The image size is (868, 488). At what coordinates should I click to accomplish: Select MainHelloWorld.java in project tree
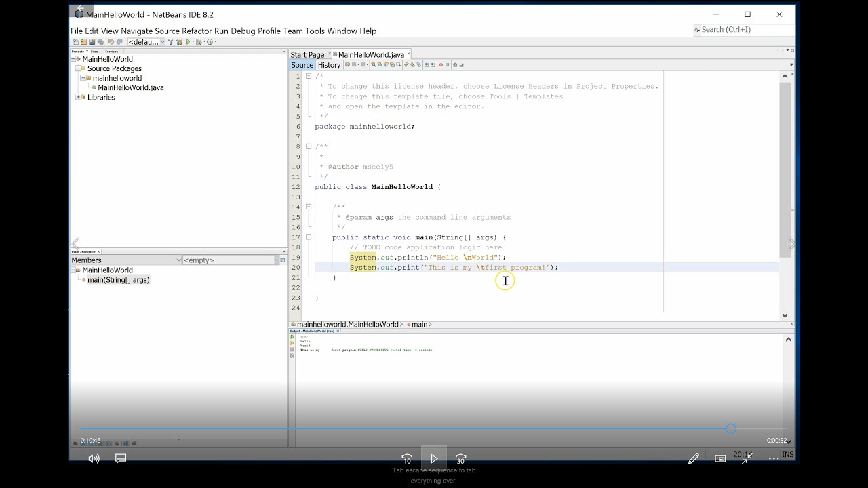(130, 87)
